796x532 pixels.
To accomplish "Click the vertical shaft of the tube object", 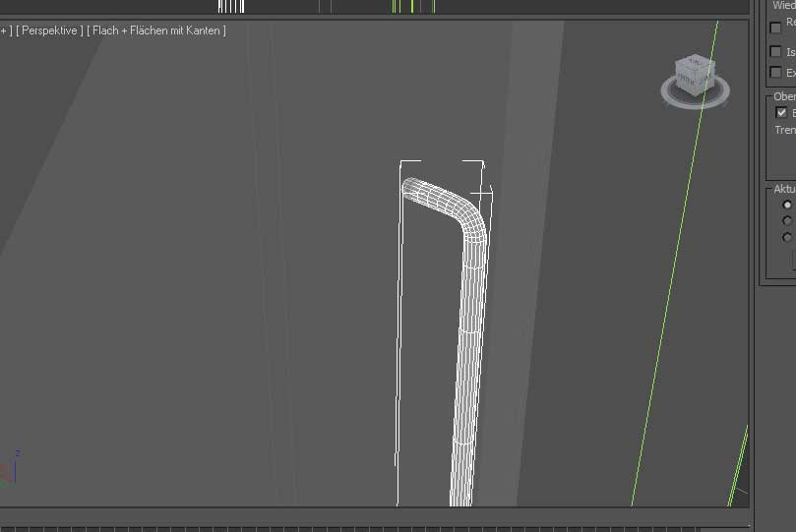I will pyautogui.click(x=469, y=393).
